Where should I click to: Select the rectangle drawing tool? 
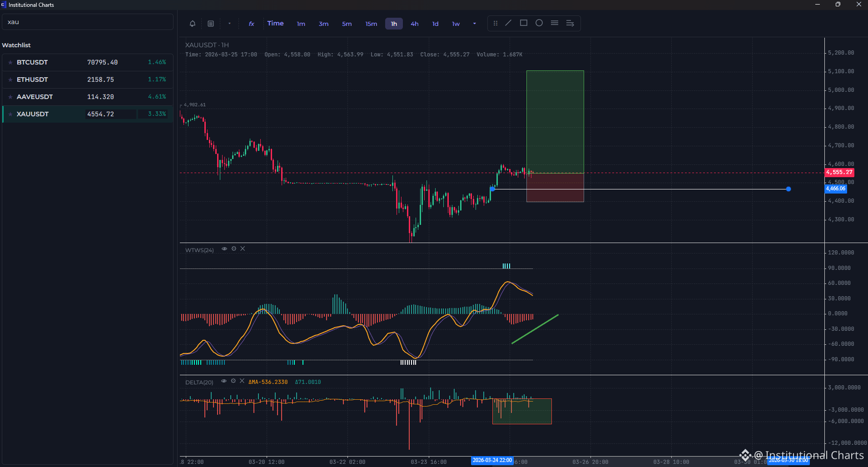(x=524, y=23)
